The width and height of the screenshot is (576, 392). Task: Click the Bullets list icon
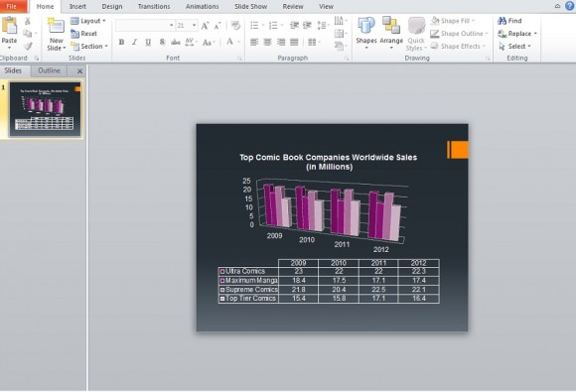pyautogui.click(x=254, y=26)
